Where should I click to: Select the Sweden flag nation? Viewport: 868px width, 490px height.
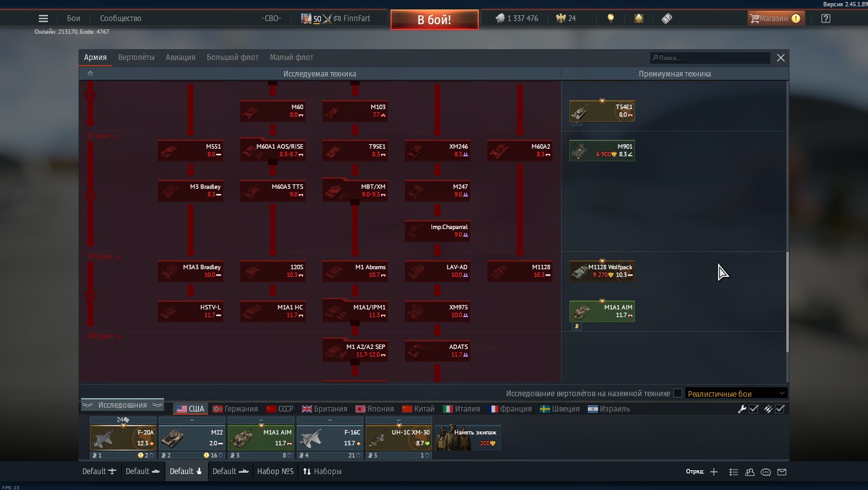[559, 409]
